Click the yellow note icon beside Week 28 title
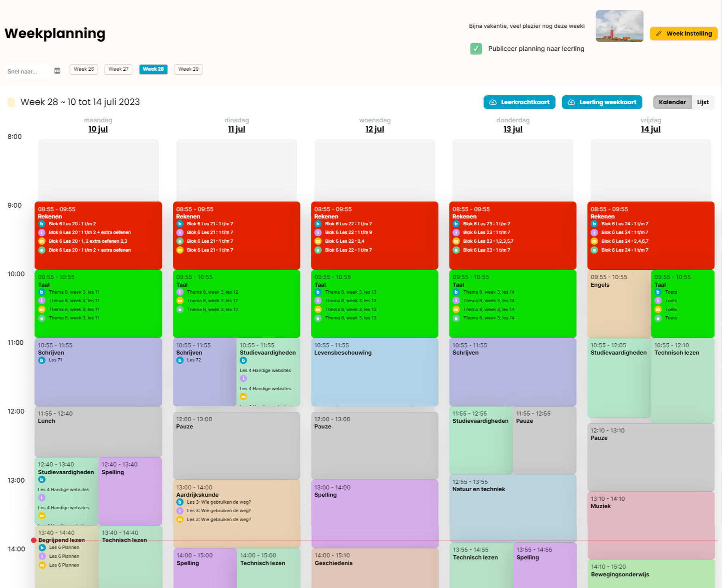Viewport: 722px width, 588px height. [11, 102]
